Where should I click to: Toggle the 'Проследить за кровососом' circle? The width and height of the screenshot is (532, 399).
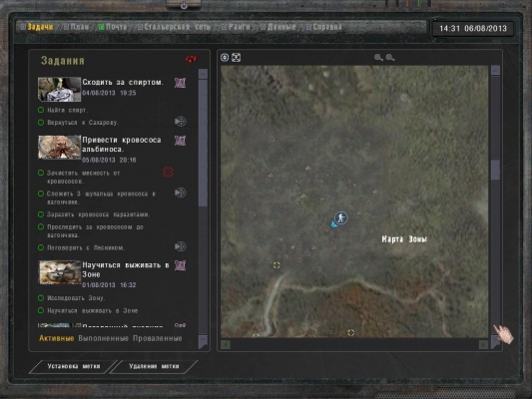[41, 226]
